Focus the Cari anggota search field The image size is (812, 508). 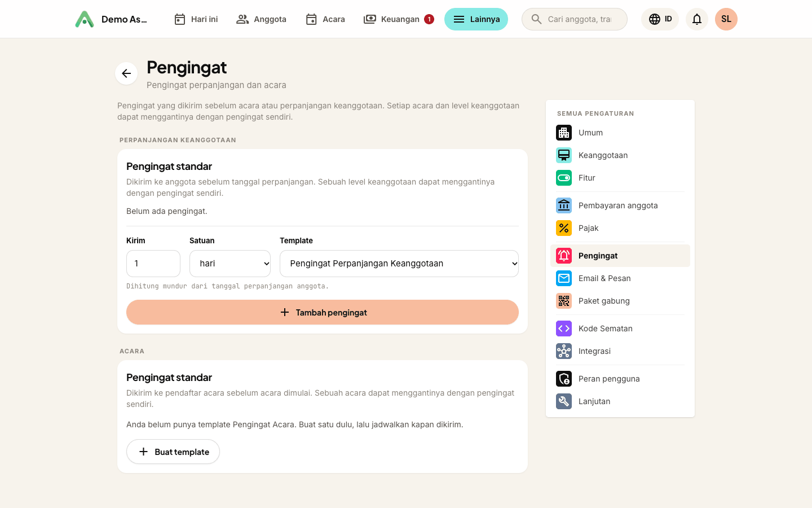pyautogui.click(x=575, y=19)
